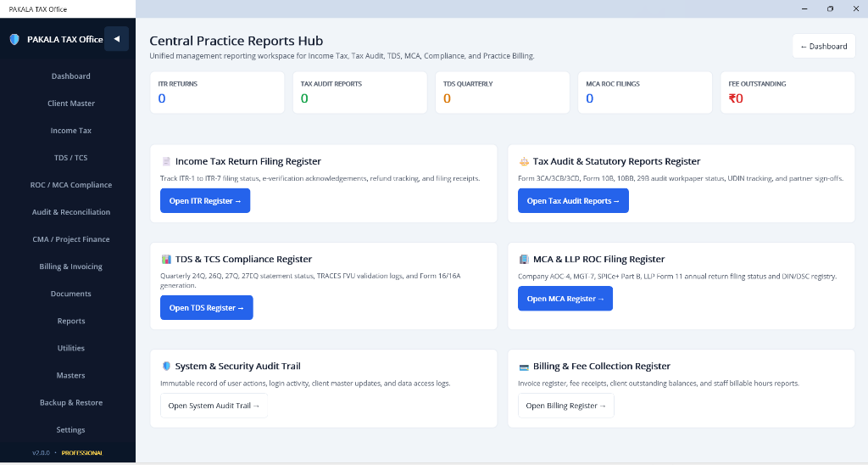Click Open MCA Register button
This screenshot has height=465, width=868.
coord(565,298)
